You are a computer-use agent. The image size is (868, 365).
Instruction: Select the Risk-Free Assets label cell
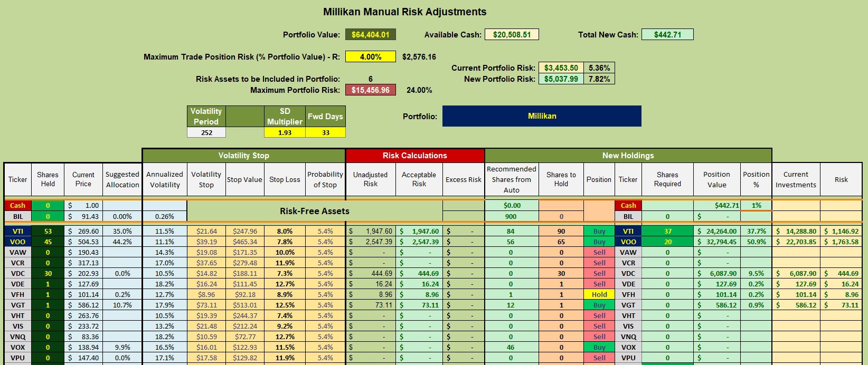pyautogui.click(x=315, y=211)
